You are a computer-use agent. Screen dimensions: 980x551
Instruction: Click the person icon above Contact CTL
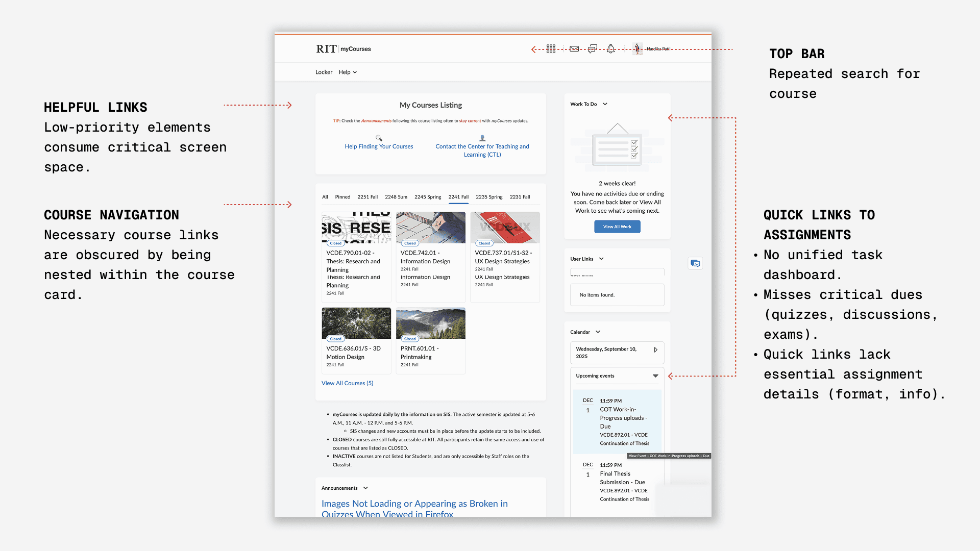pyautogui.click(x=482, y=138)
